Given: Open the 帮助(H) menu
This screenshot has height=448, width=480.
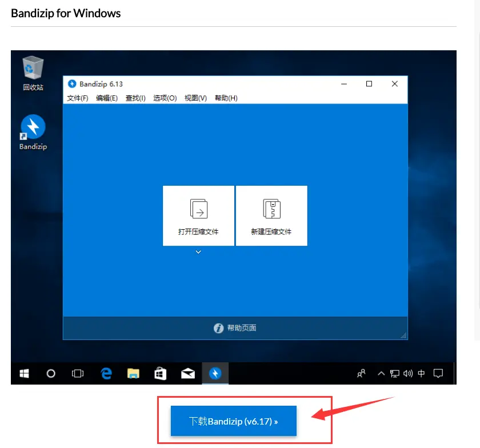Looking at the screenshot, I should click(x=226, y=98).
